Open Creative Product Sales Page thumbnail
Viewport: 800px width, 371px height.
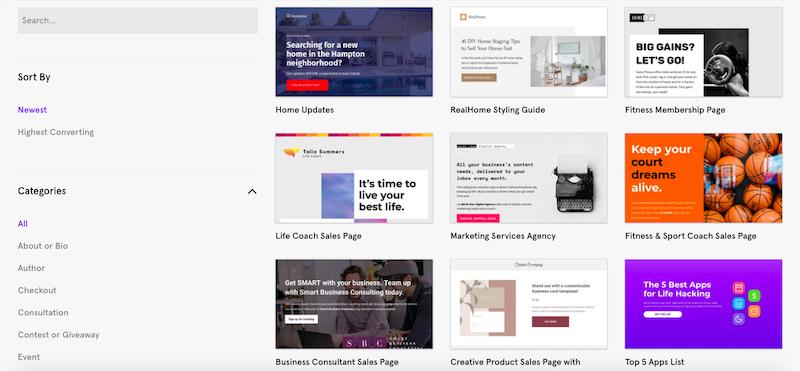click(529, 304)
